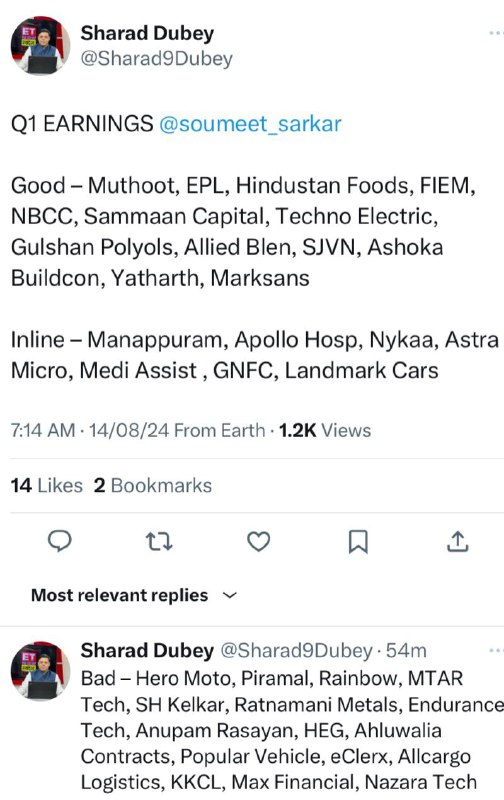504x800 pixels.
Task: View the 14 Likes list
Action: 46,485
